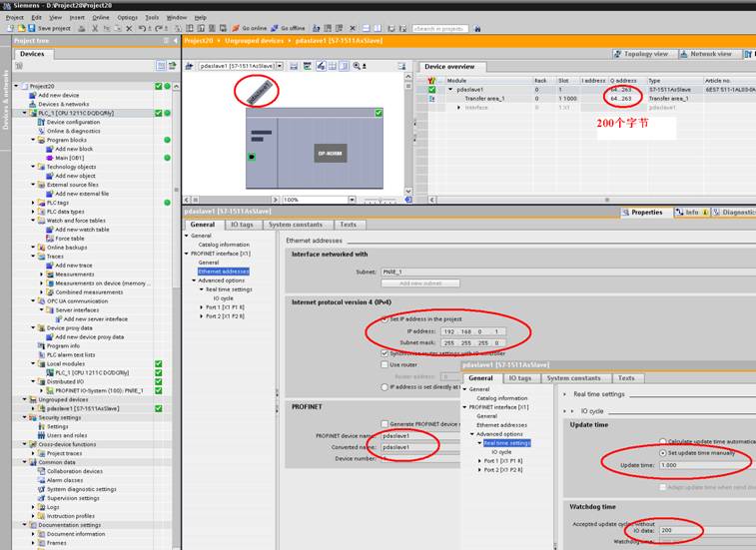Select Real time settings in right overlay tree
This screenshot has width=756, height=550.
pyautogui.click(x=507, y=443)
